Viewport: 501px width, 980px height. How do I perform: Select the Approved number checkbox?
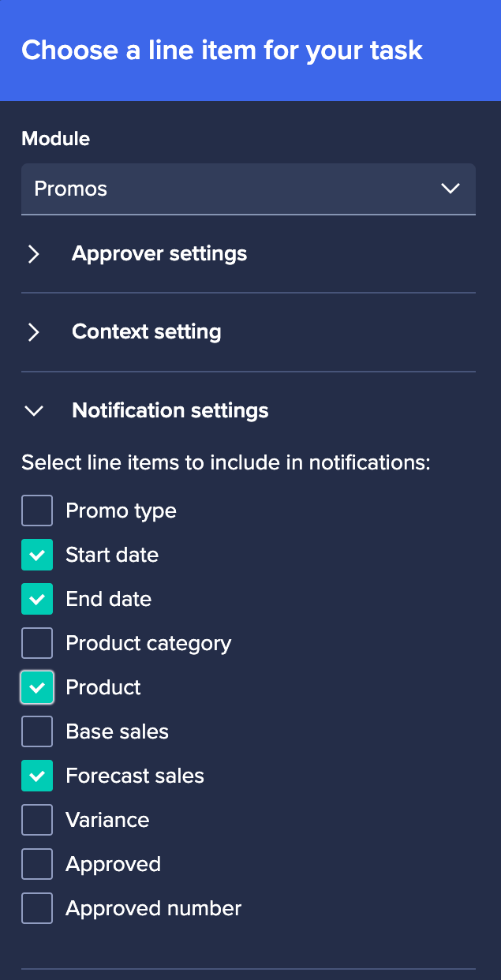click(x=37, y=909)
